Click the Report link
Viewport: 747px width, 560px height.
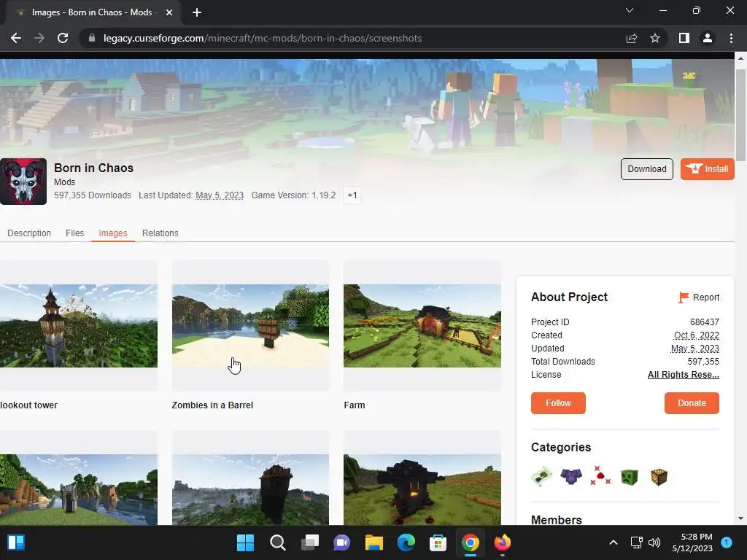pos(706,297)
